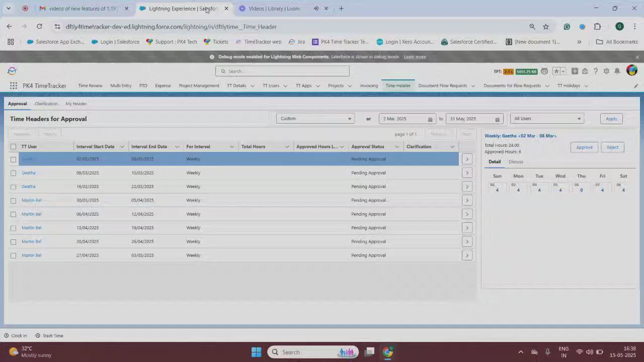644x362 pixels.
Task: Check Geetha's 16/03/2025 row checkbox
Action: [x=14, y=187]
